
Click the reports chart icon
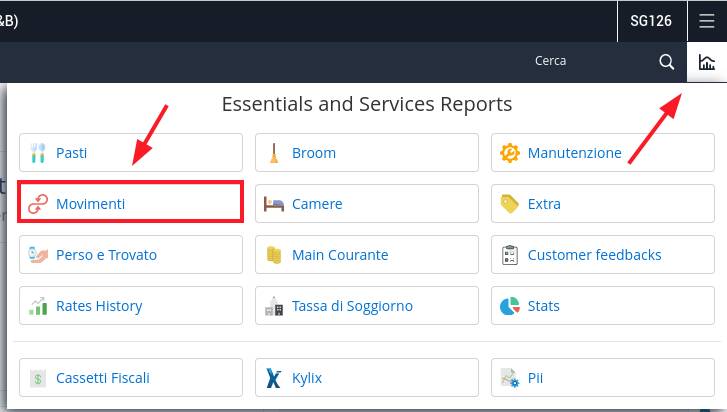tap(707, 62)
